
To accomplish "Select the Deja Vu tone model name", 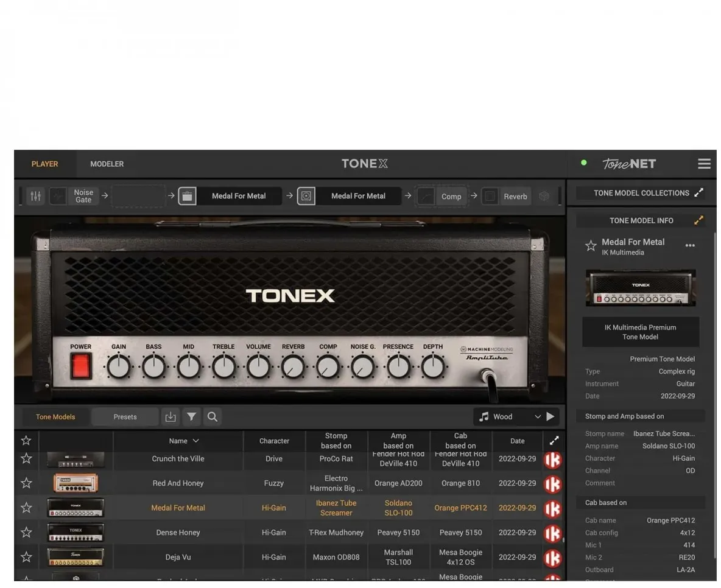I will point(178,557).
